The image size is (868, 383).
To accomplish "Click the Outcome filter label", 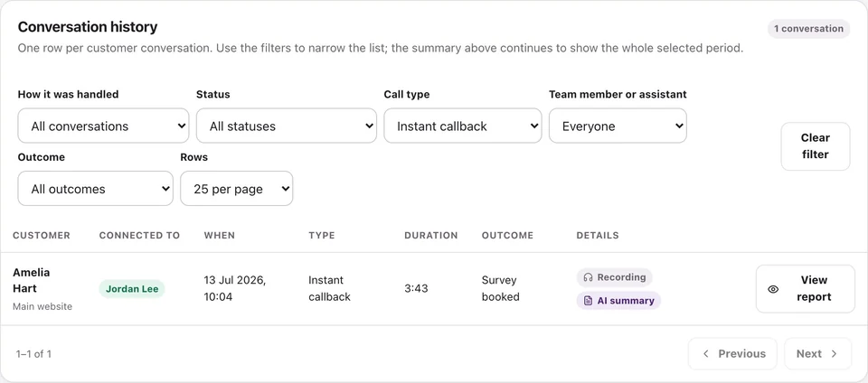I will tap(42, 157).
